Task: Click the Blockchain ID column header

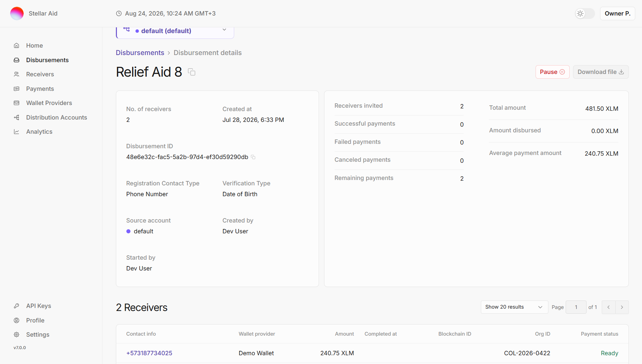Action: click(454, 334)
